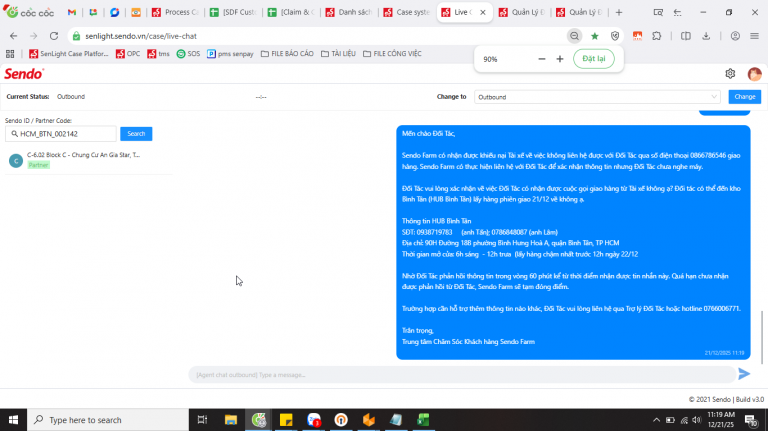Toggle the split view sidebar icon
Image resolution: width=768 pixels, height=431 pixels.
(686, 36)
